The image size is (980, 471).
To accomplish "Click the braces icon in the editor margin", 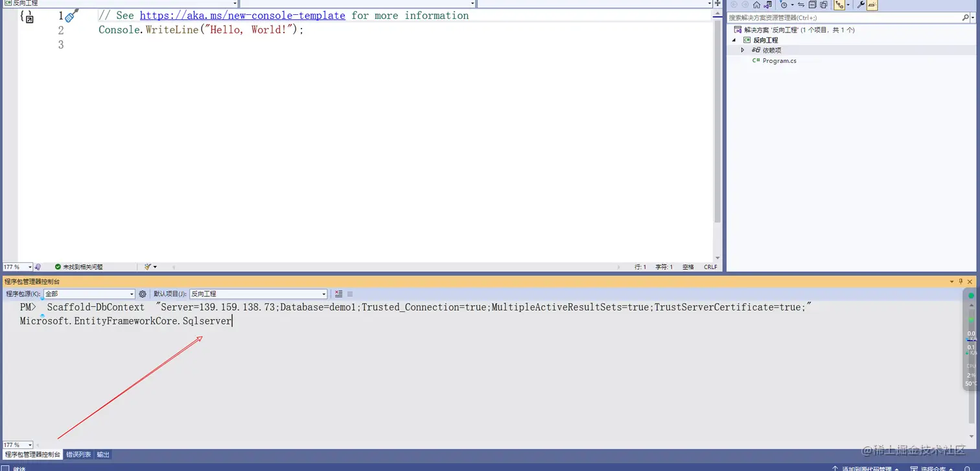I will click(x=27, y=17).
